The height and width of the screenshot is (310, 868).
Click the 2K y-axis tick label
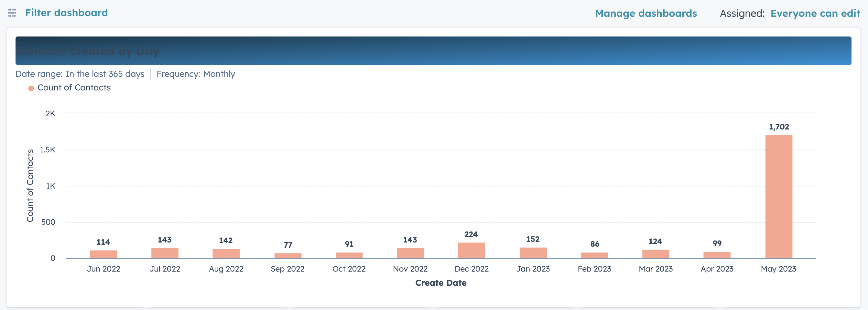click(50, 114)
